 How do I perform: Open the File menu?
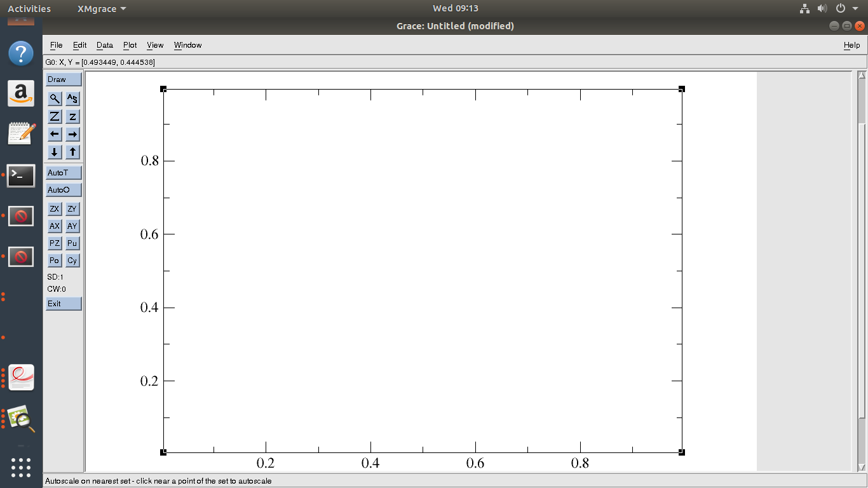point(56,45)
